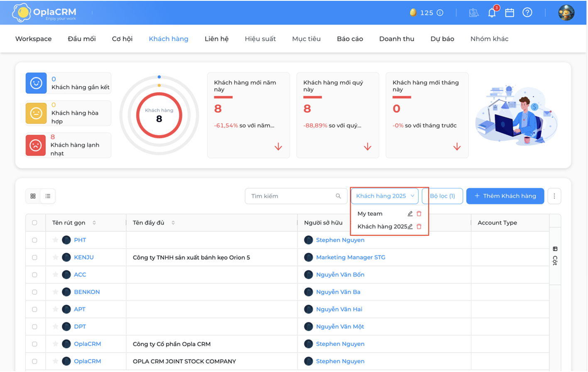Open the Liên hệ tab

(216, 39)
